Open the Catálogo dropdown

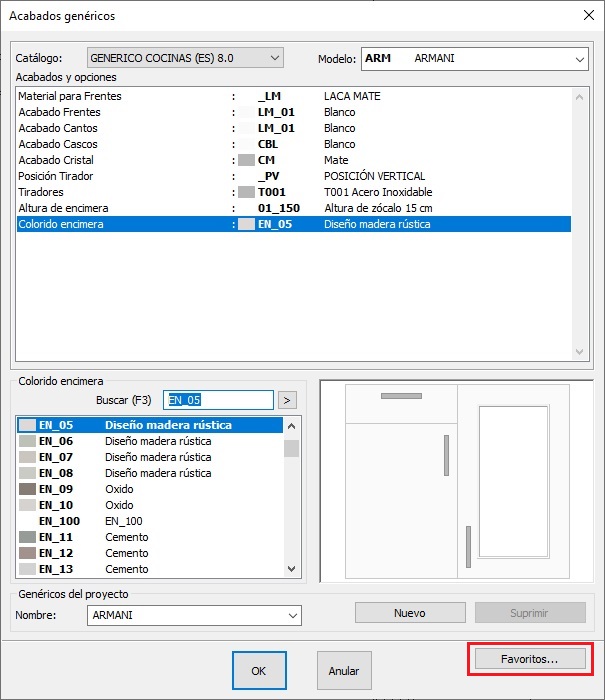pos(185,58)
